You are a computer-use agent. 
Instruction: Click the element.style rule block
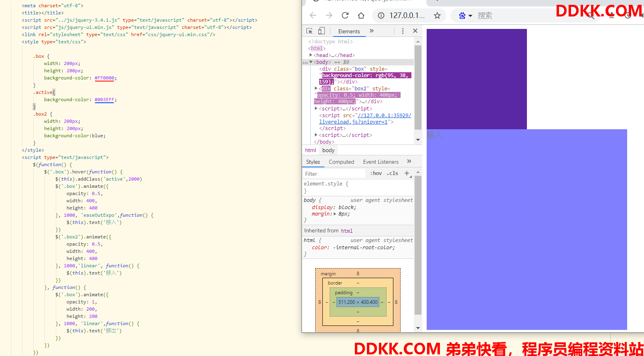coord(358,187)
